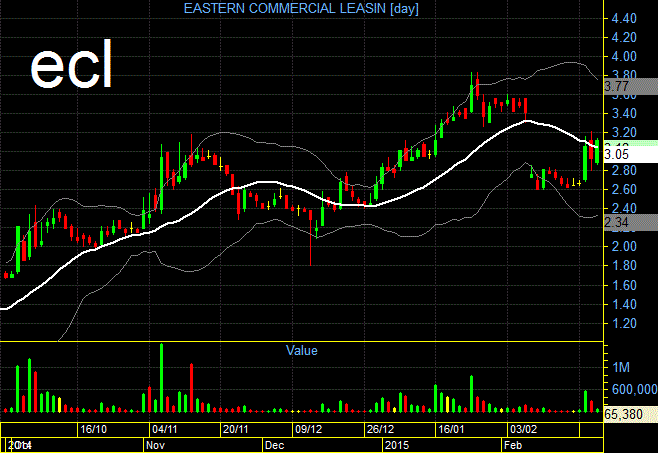The width and height of the screenshot is (658, 457).
Task: Click the 1.60 price axis label
Action: click(624, 285)
